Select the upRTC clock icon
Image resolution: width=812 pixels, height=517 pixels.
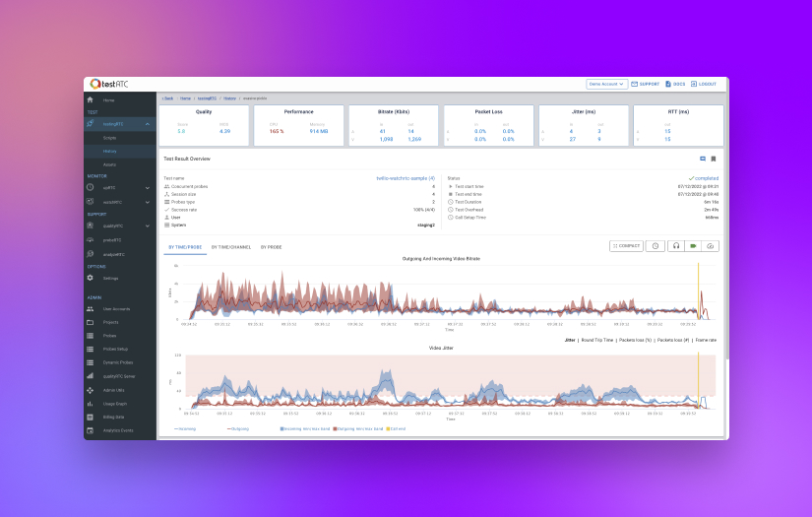pos(91,187)
